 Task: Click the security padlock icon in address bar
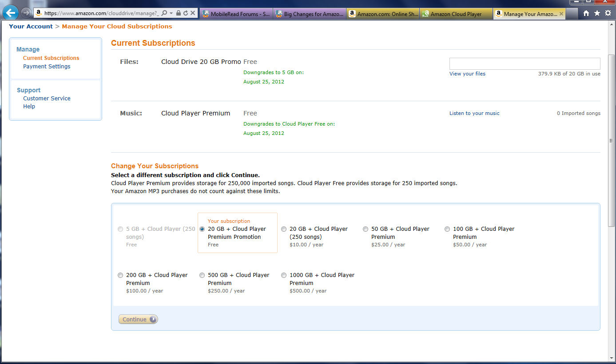(x=178, y=13)
